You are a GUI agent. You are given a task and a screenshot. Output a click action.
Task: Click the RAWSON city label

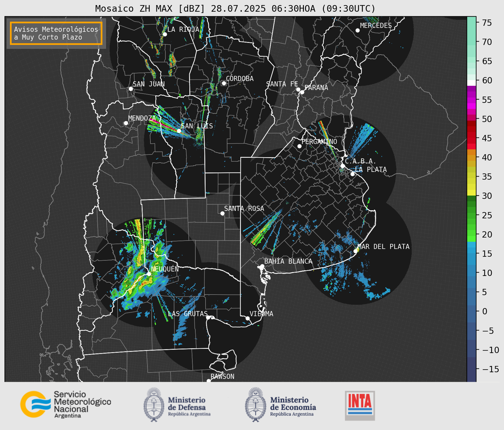click(x=223, y=376)
